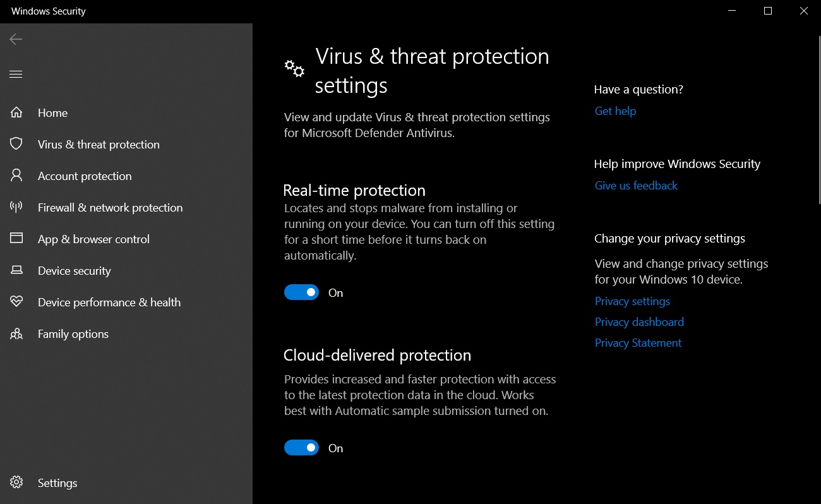Maximize the Windows Security window

click(768, 11)
